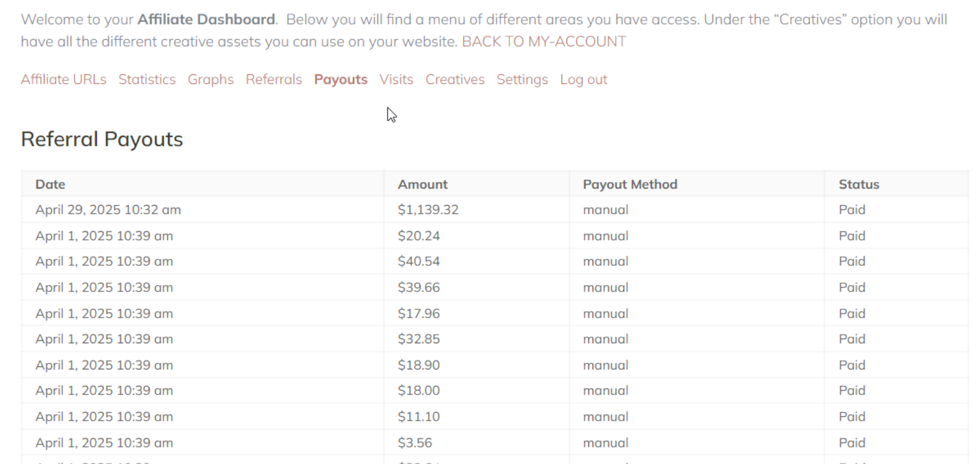
Task: Open the Affiliate URLs tab
Action: 64,79
